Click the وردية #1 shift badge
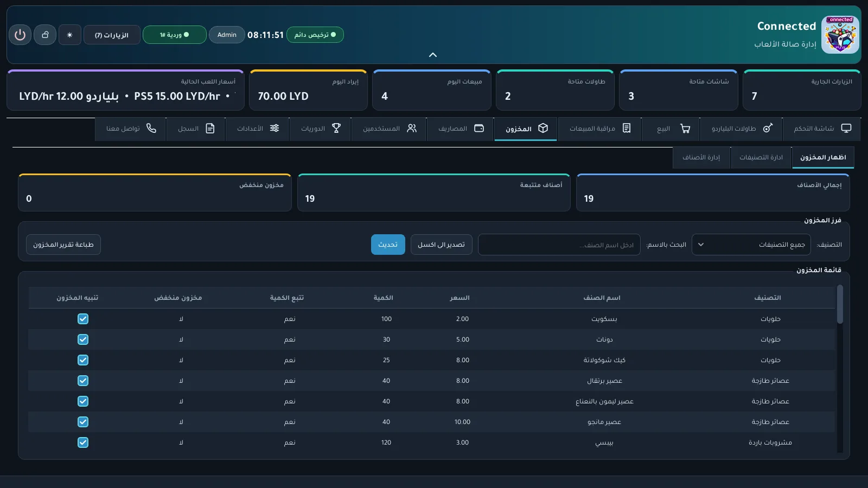Image resolution: width=868 pixels, height=488 pixels. click(x=174, y=35)
